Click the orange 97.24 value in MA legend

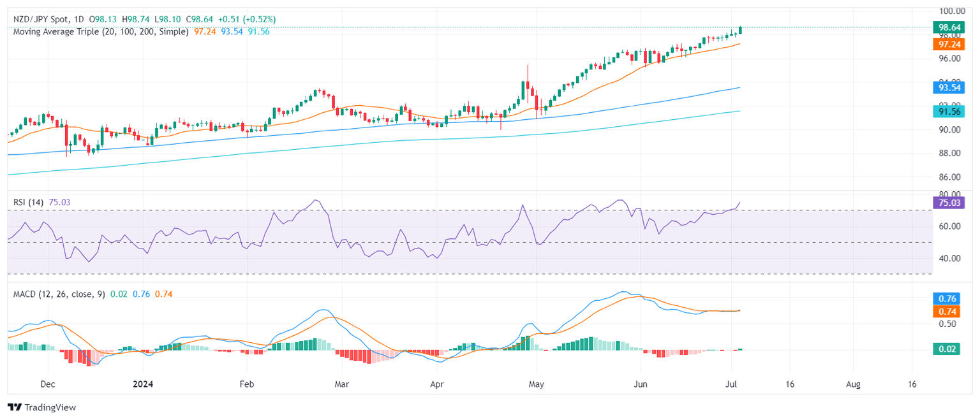[x=204, y=31]
